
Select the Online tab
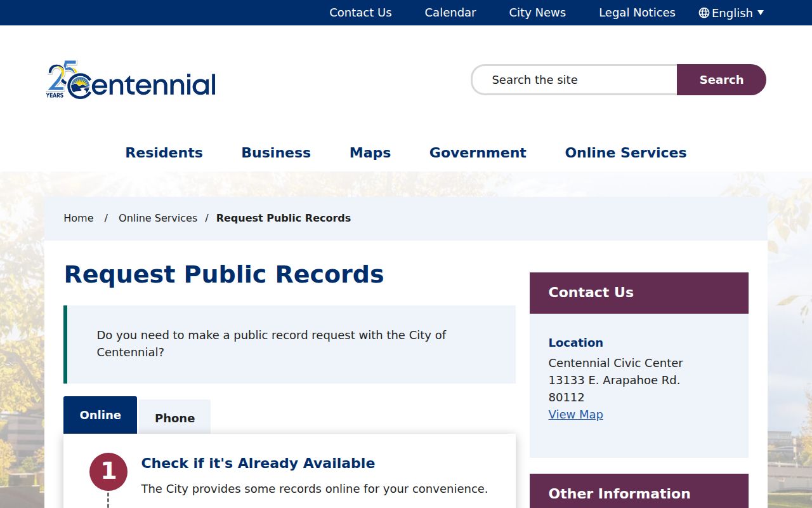tap(100, 415)
